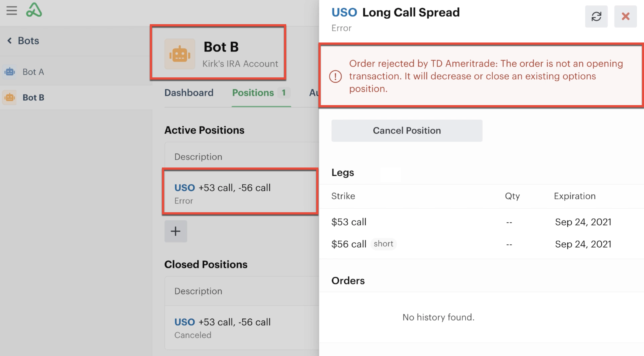The image size is (644, 356).
Task: Click the error warning circle icon
Action: pos(335,76)
